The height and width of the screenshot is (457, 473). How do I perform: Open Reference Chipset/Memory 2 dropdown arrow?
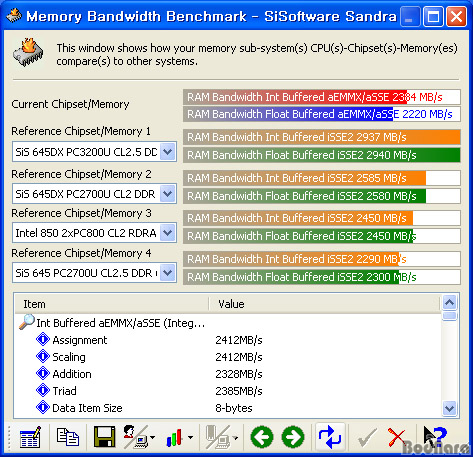click(x=168, y=194)
